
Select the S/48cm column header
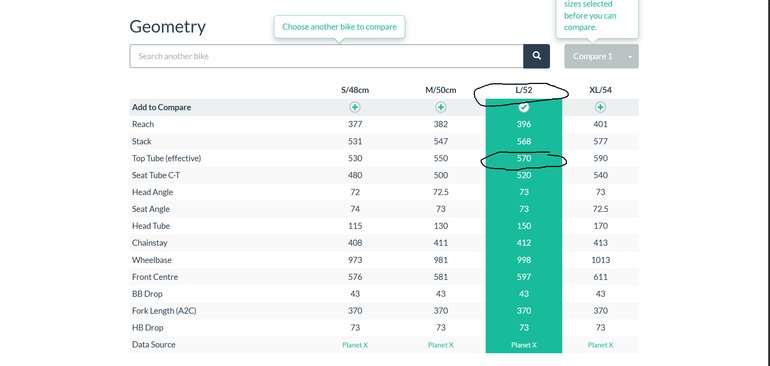355,90
